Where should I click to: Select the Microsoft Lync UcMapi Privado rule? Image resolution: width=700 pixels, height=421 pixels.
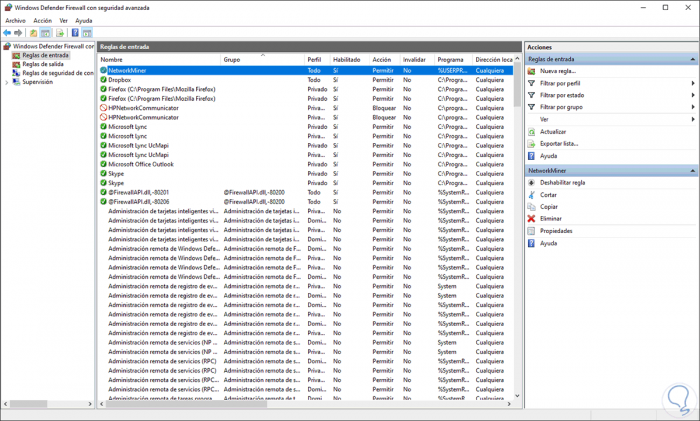[305, 146]
